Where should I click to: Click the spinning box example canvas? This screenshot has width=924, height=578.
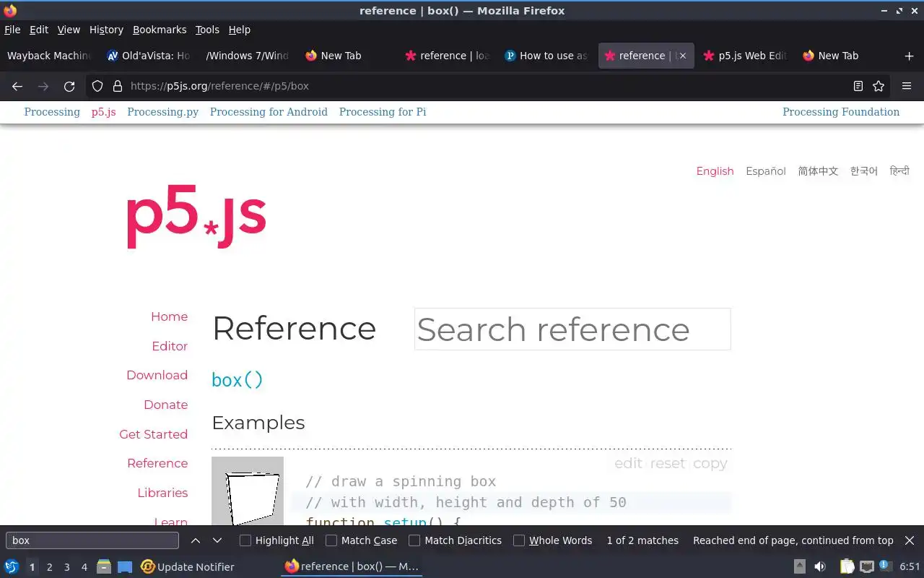[248, 491]
